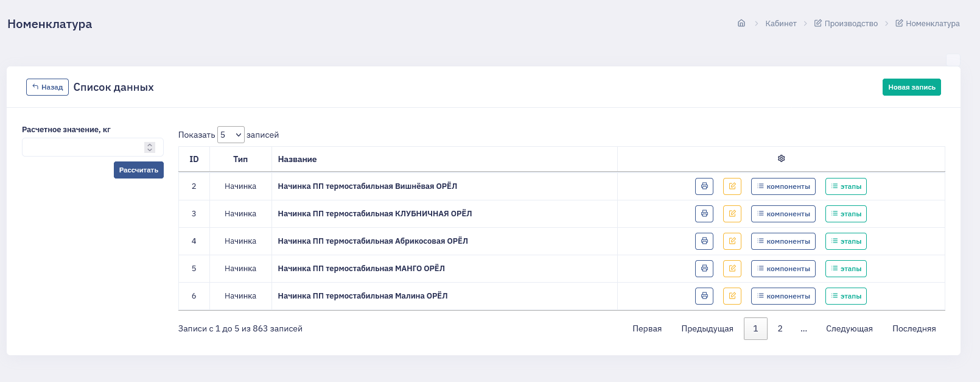This screenshot has height=382, width=980.
Task: Sort by ID column header
Action: (x=194, y=159)
